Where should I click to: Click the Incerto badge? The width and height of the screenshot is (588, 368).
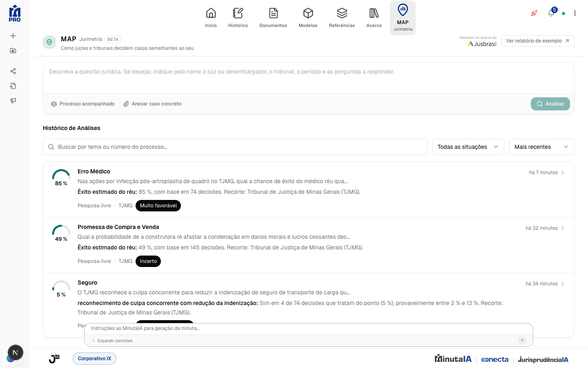(148, 261)
